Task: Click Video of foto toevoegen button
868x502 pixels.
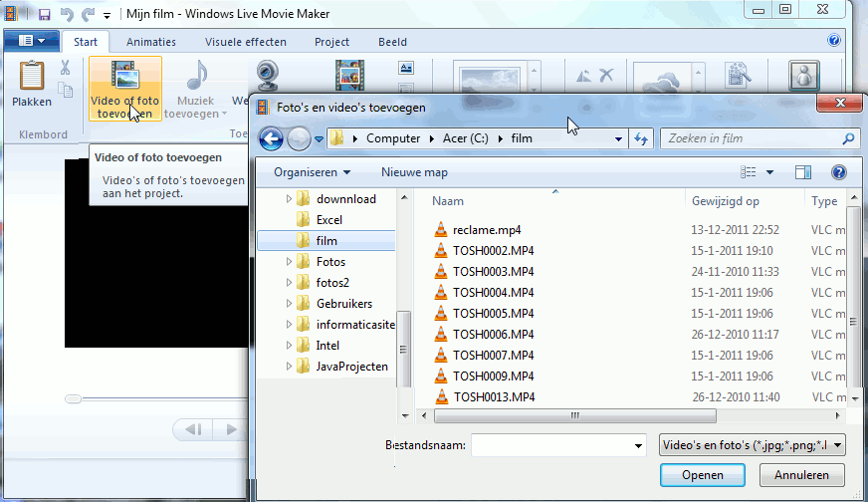Action: coord(125,89)
